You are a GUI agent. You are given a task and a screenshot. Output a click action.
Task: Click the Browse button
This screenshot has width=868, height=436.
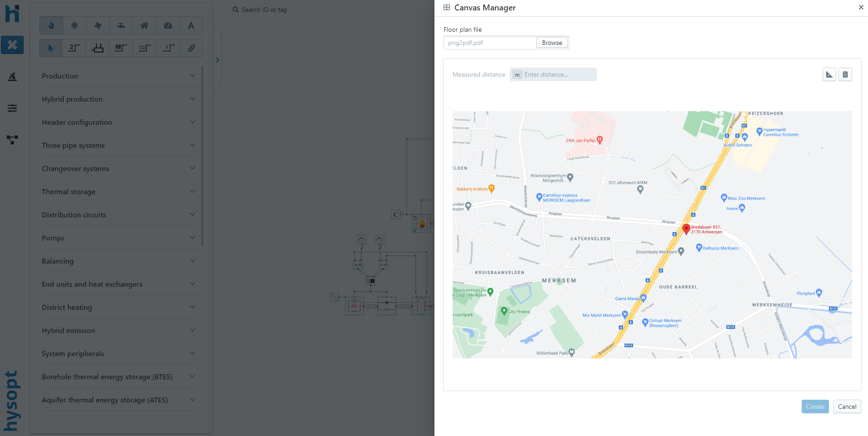[552, 43]
